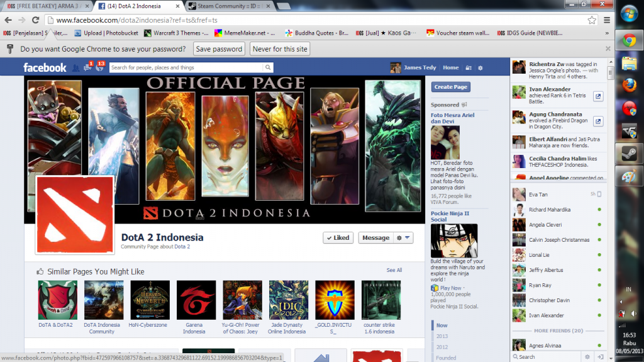Open Foto Mesra Ariel dan Devi ad

(x=452, y=118)
